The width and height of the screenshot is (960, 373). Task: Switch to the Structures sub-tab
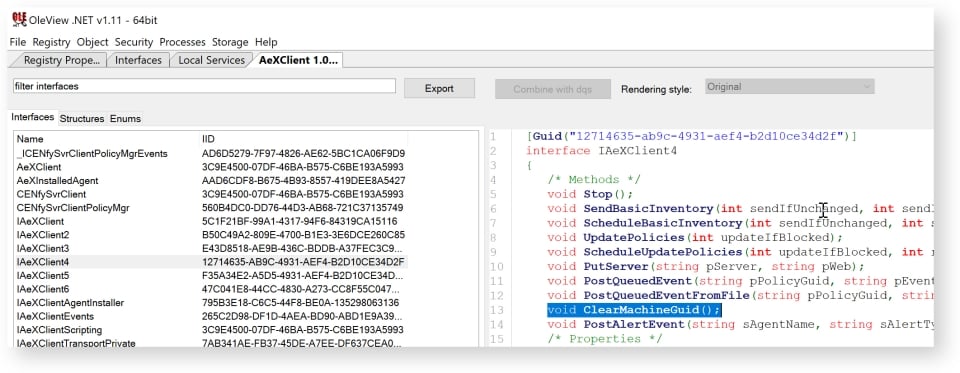pos(82,118)
